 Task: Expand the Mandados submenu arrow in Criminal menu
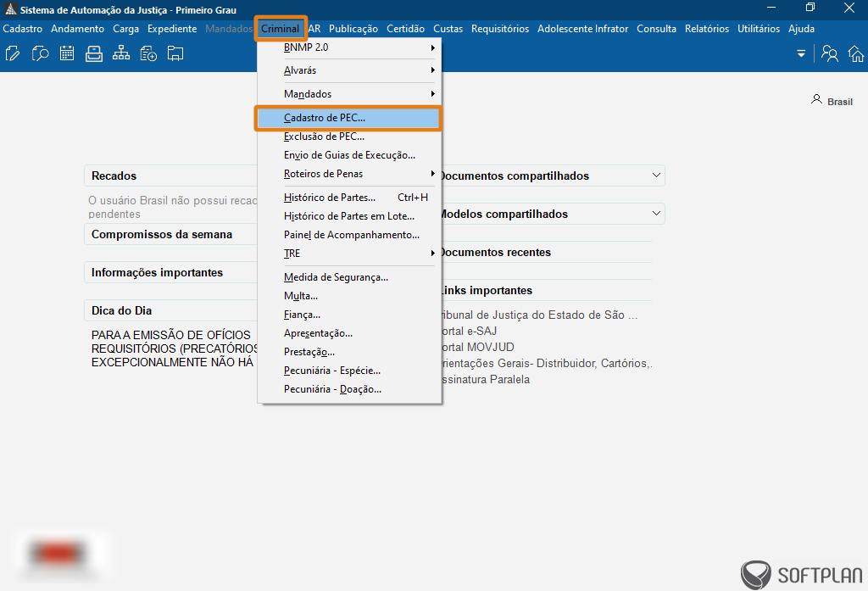point(433,94)
